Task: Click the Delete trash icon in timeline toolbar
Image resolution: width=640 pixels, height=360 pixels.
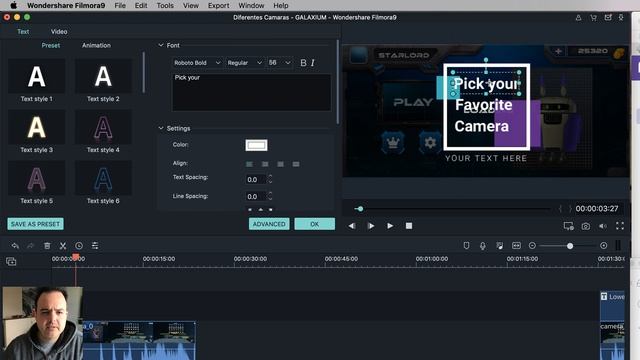Action: pos(47,246)
